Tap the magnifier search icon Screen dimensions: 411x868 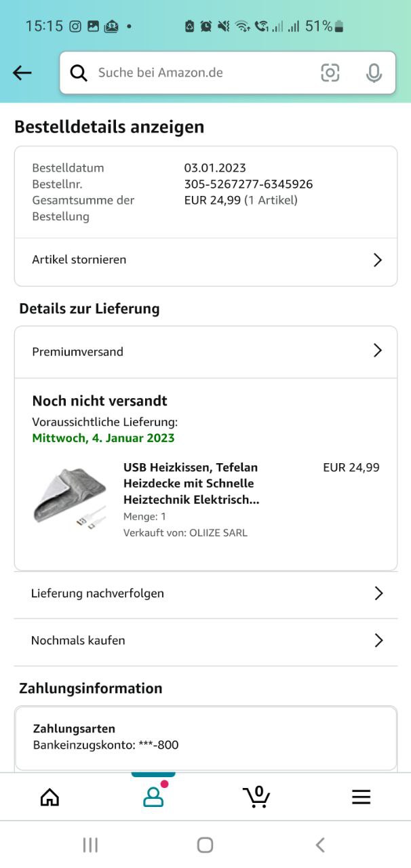(x=79, y=73)
